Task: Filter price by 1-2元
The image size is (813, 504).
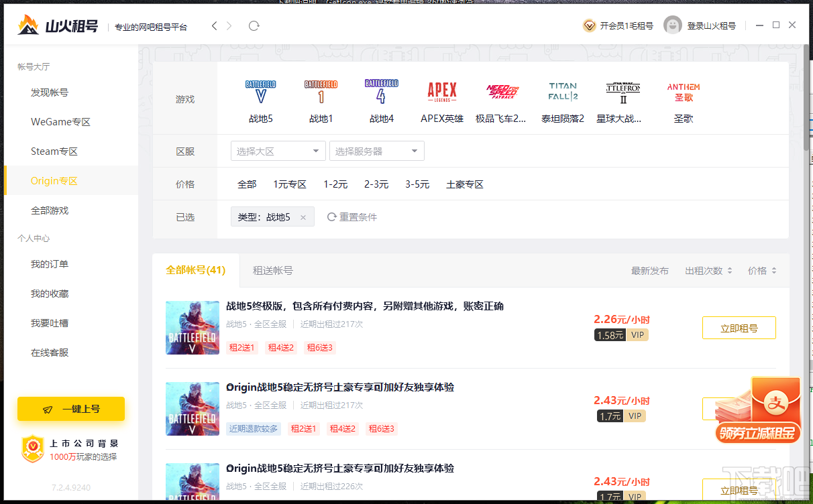Action: point(335,184)
